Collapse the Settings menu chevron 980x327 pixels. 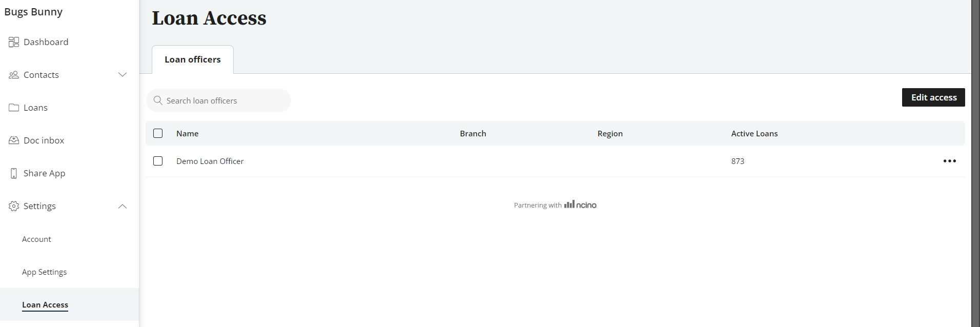pyautogui.click(x=122, y=206)
